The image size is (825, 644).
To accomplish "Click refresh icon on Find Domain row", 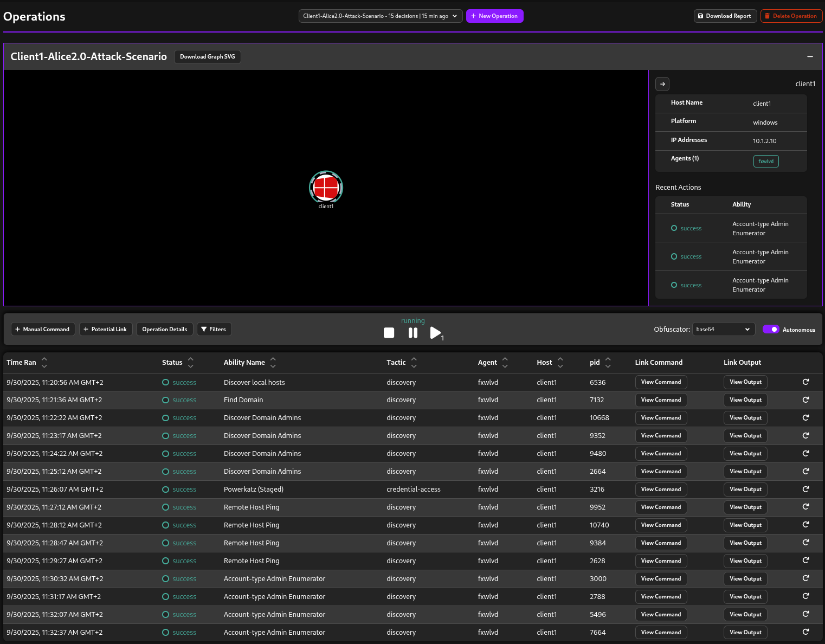I will pyautogui.click(x=805, y=400).
